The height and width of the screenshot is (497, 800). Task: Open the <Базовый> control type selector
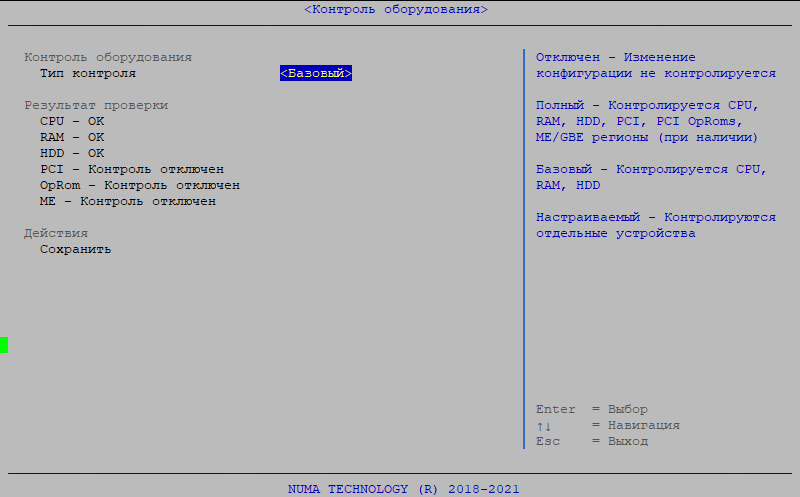pyautogui.click(x=316, y=73)
